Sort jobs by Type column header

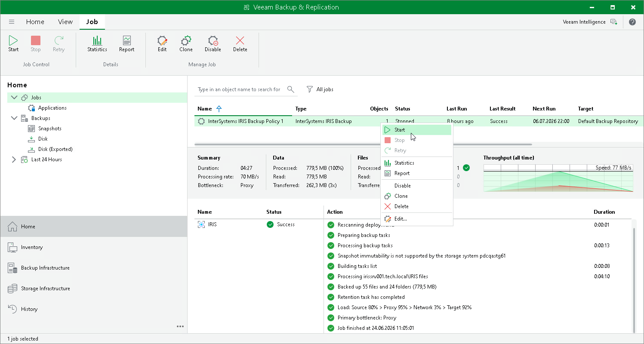pyautogui.click(x=301, y=109)
